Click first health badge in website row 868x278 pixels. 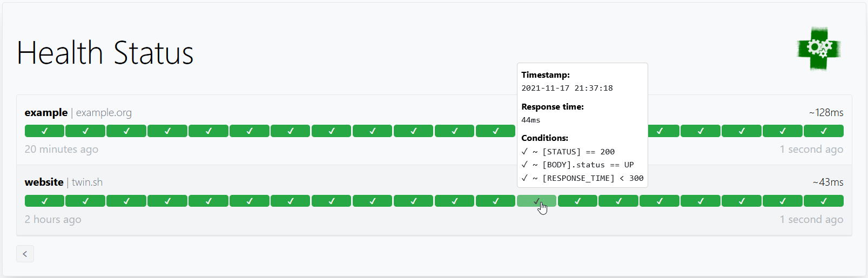coord(44,201)
